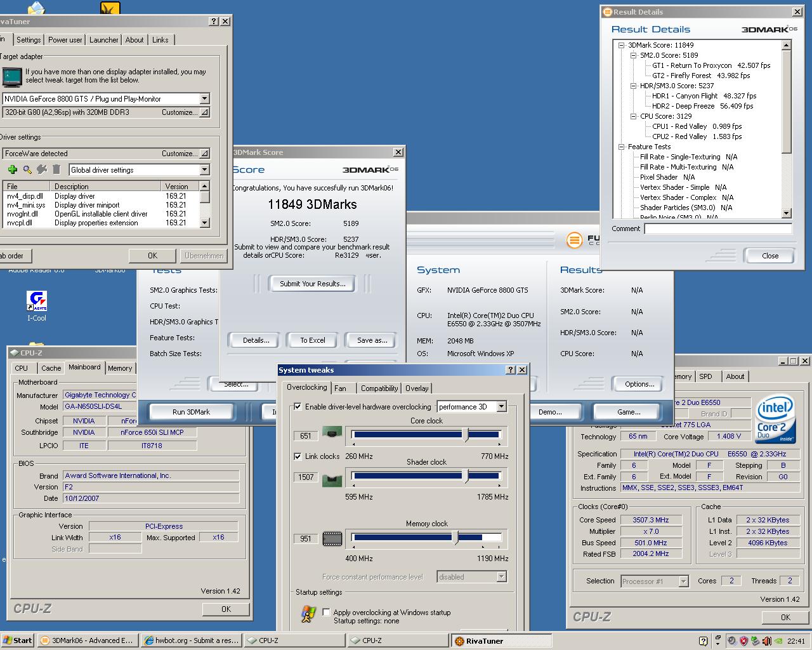Click the Details button in 3DMark Score dialog
The image size is (812, 650).
pyautogui.click(x=256, y=340)
